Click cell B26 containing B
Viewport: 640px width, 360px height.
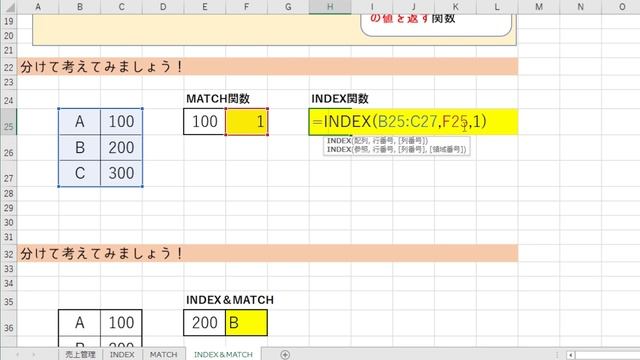pyautogui.click(x=80, y=148)
